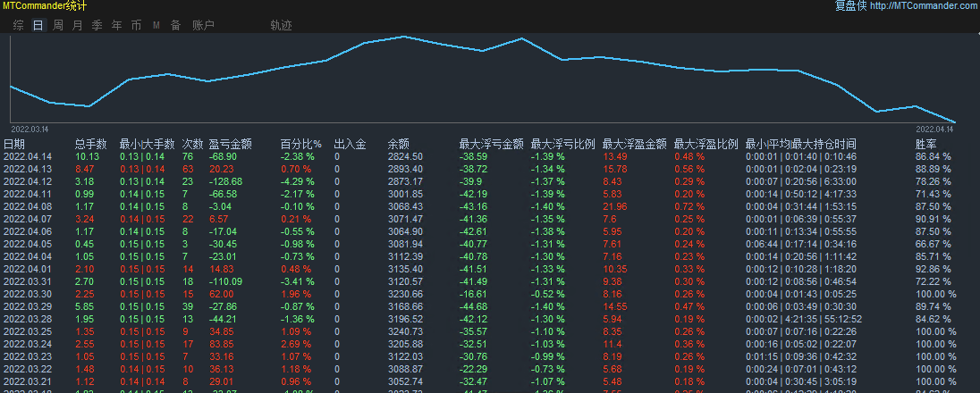The width and height of the screenshot is (980, 393).
Task: Click the 总手数 column header
Action: coord(91,145)
